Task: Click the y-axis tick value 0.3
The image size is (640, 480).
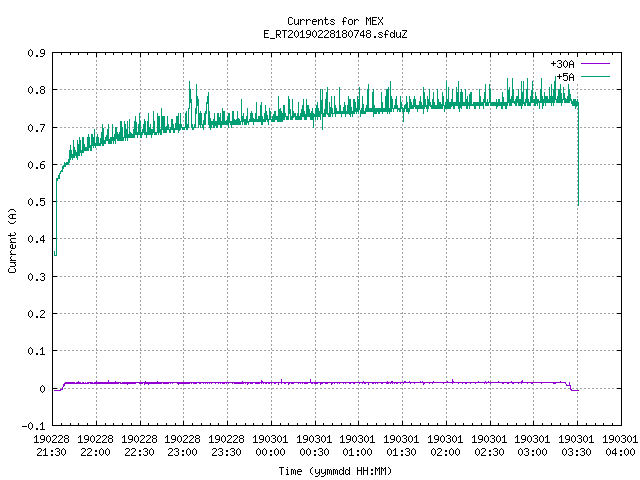Action: (36, 277)
